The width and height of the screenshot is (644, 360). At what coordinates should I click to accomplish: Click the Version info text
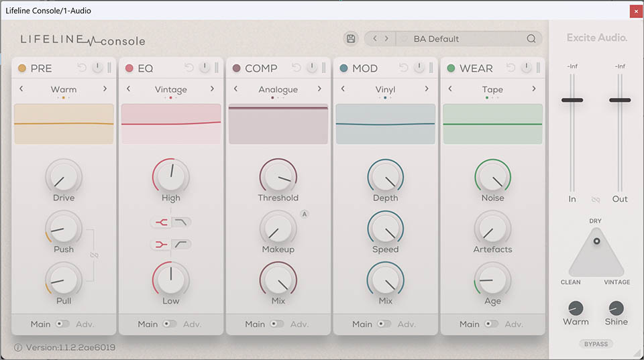[69, 347]
